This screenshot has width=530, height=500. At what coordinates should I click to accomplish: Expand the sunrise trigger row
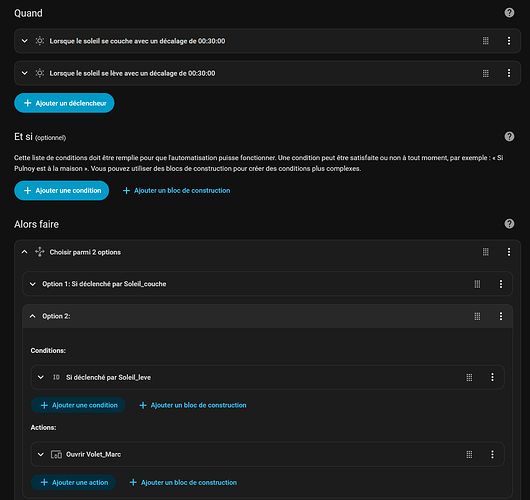pyautogui.click(x=25, y=73)
